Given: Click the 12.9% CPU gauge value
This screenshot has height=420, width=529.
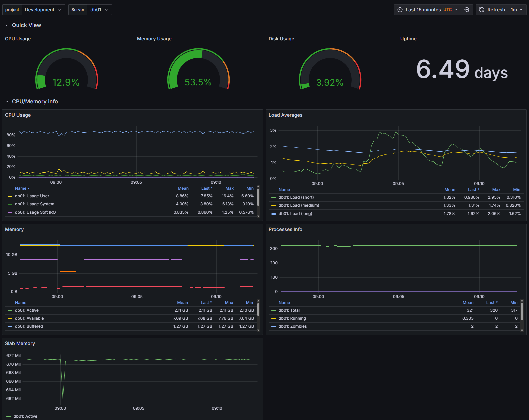Looking at the screenshot, I should 66,82.
